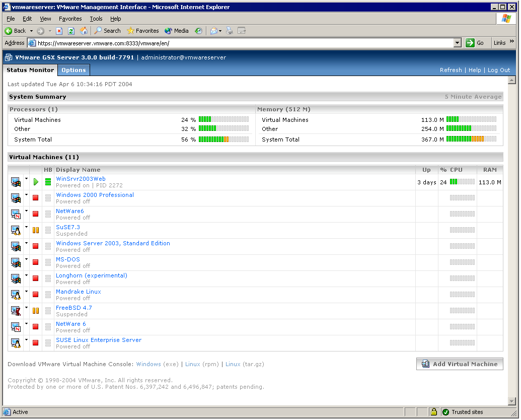Open the address bar dropdown list
The image size is (521, 420).
457,43
